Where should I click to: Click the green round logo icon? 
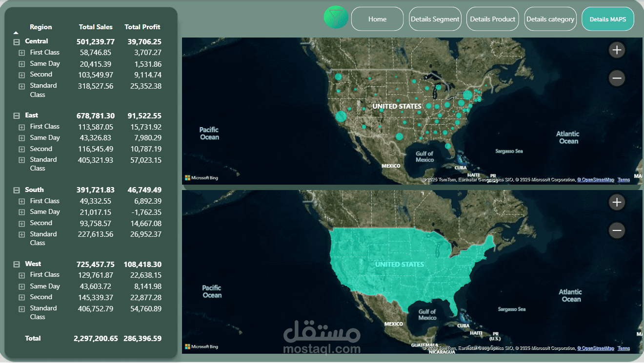click(336, 18)
